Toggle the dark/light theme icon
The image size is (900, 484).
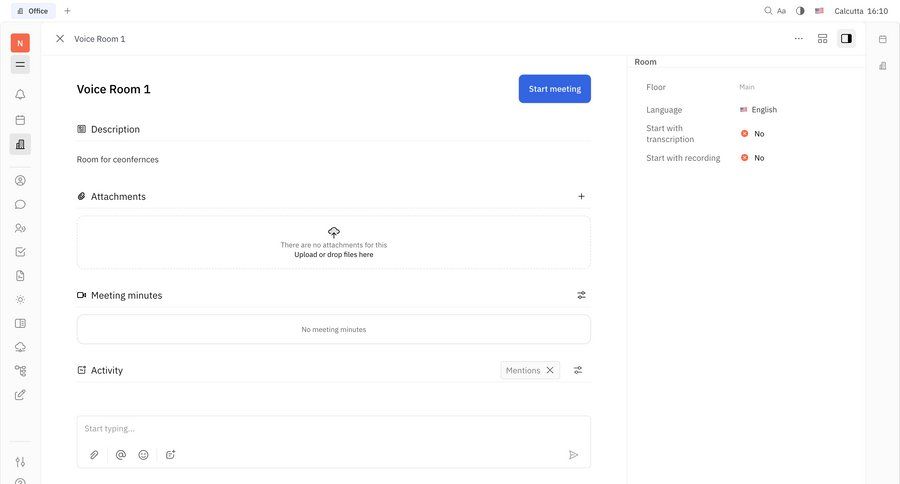[800, 11]
